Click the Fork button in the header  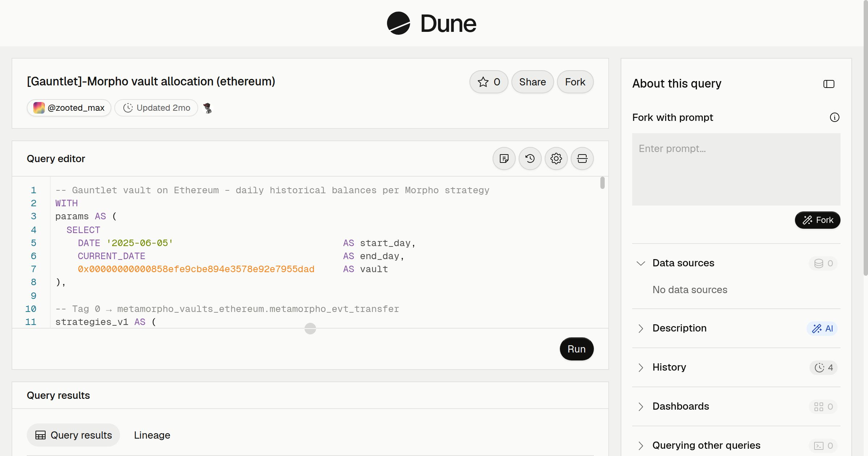575,82
